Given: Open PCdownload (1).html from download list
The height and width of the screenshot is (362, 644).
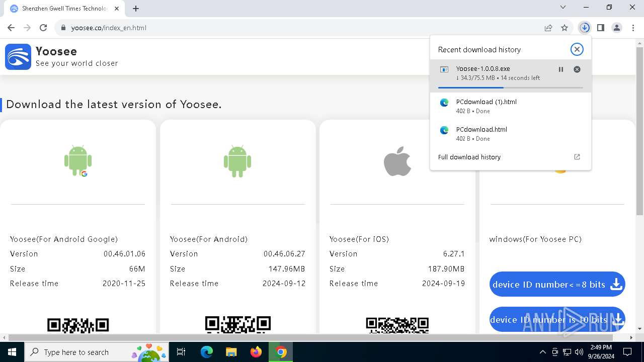Looking at the screenshot, I should (511, 106).
